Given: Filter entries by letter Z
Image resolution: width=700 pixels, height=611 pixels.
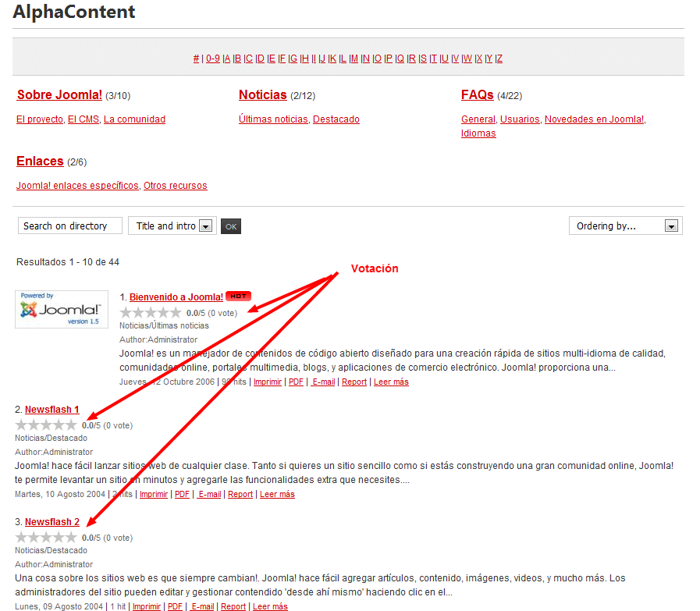Looking at the screenshot, I should pos(499,59).
